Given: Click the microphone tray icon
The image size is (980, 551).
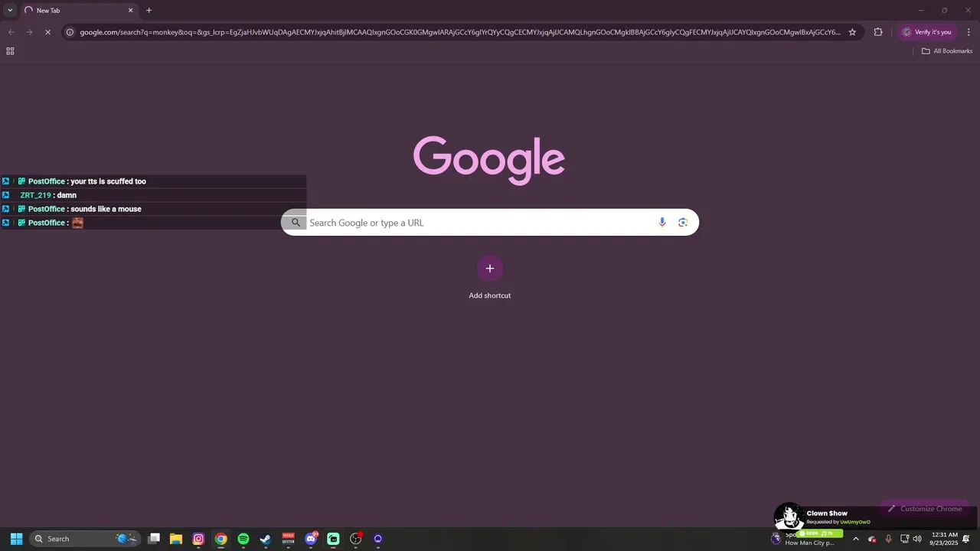Looking at the screenshot, I should tap(888, 539).
